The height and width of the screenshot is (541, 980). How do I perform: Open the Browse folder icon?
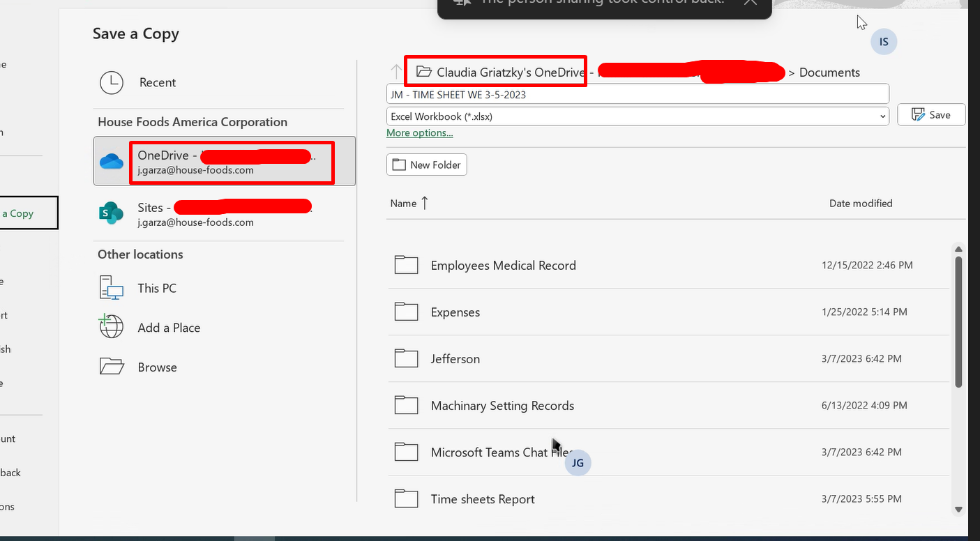point(112,367)
